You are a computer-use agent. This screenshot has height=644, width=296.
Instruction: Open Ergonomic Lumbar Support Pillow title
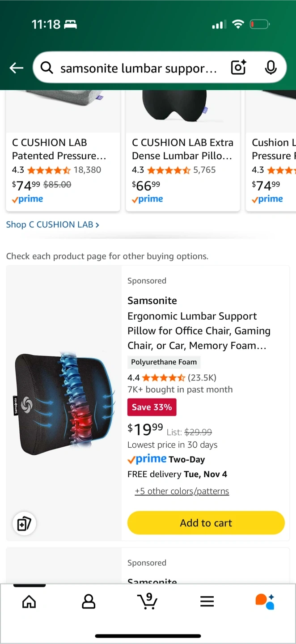click(x=199, y=331)
